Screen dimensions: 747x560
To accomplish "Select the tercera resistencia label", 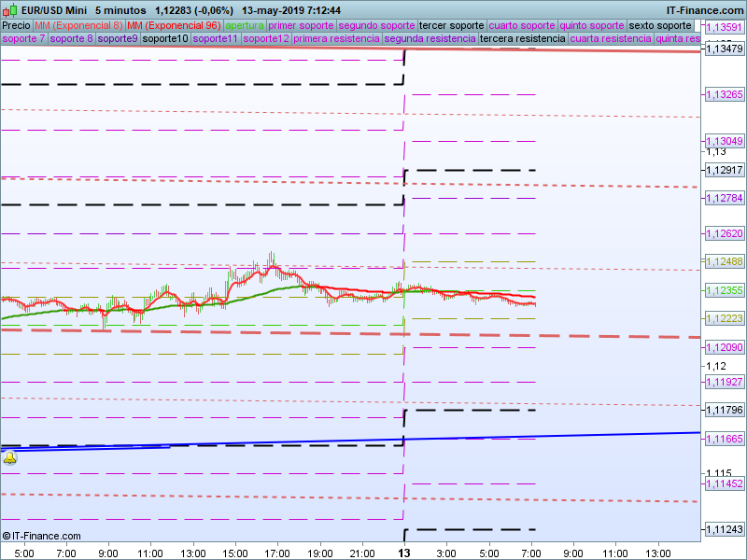I will tap(522, 39).
